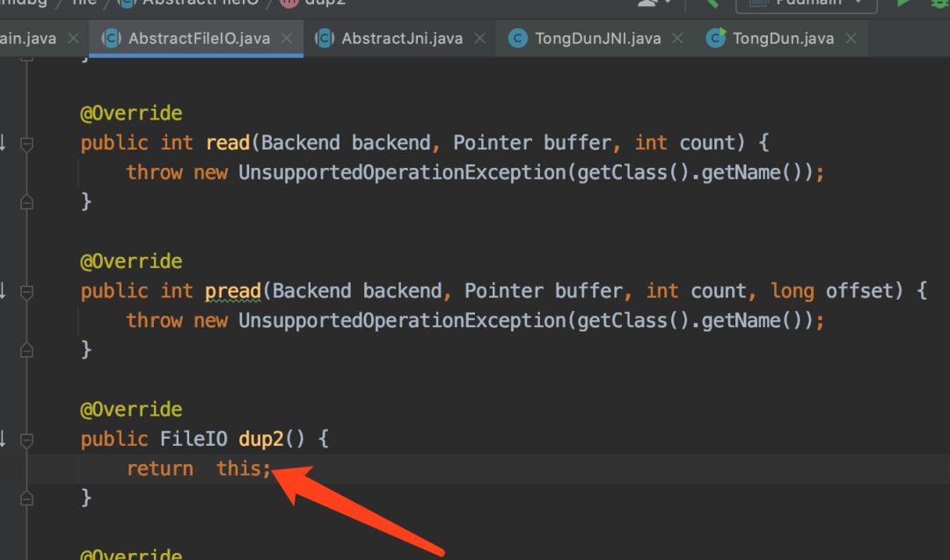This screenshot has width=950, height=560.
Task: Click the dup2 method name
Action: [x=261, y=439]
